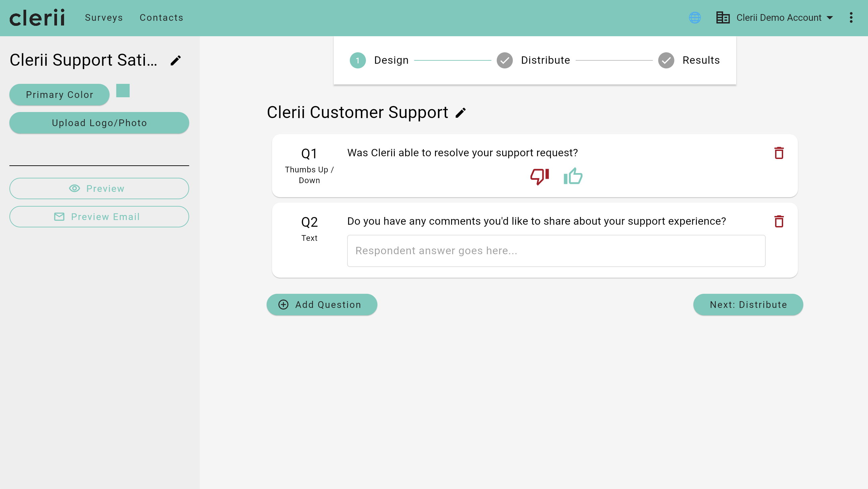
Task: Click the Clerii Support Sati... survey name
Action: point(84,60)
